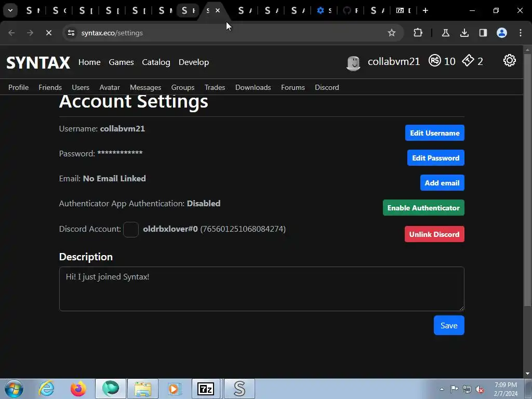Viewport: 532px width, 399px height.
Task: Open the Chrome Labs flask icon
Action: pos(445,33)
